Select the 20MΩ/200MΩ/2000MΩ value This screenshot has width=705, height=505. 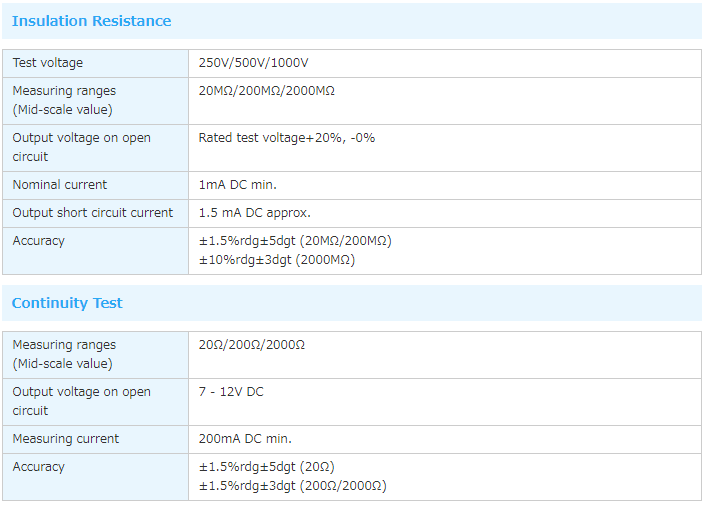click(266, 91)
